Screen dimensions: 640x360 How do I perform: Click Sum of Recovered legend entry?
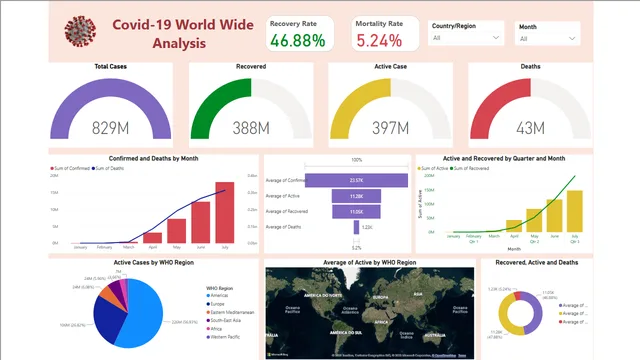[x=469, y=168]
